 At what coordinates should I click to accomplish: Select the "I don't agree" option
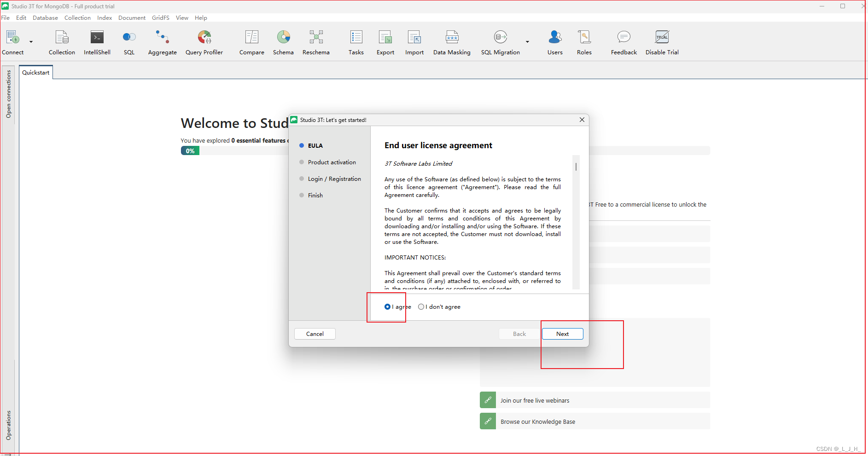point(421,307)
